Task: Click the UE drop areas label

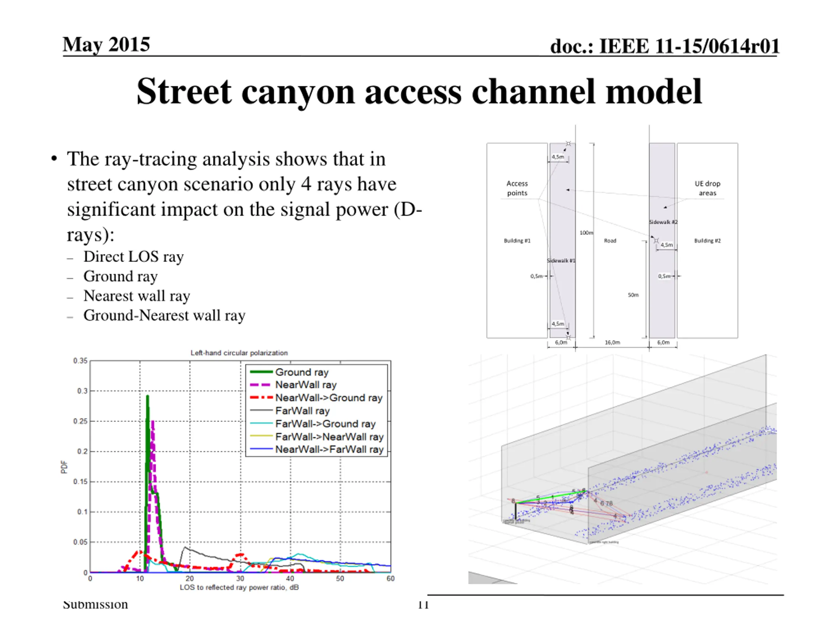Action: point(707,188)
